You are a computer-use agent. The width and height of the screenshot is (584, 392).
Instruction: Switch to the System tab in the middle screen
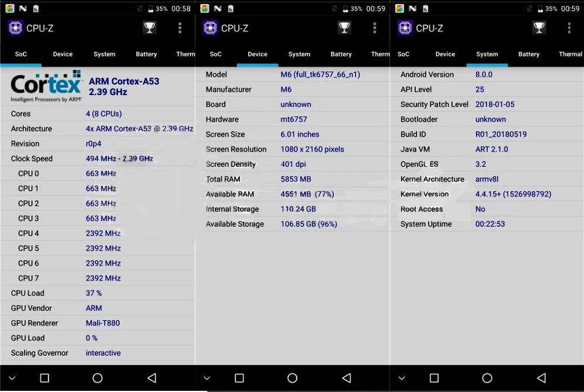(x=299, y=54)
